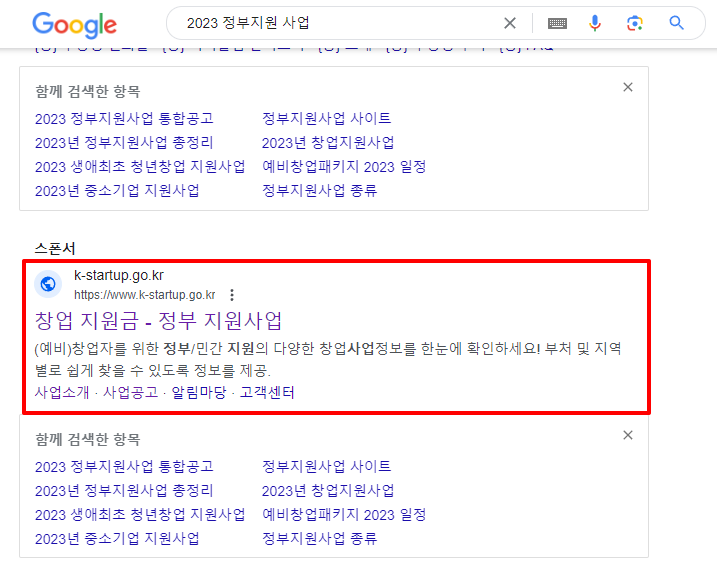This screenshot has width=717, height=569.
Task: Select 정부지원사업 종류 in lower box
Action: (x=320, y=538)
